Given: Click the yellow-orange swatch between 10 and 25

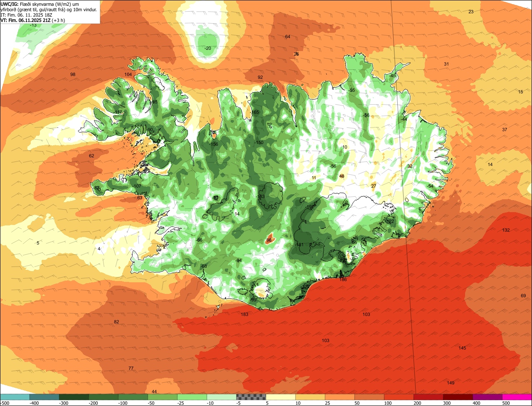Looking at the screenshot, I should click(x=310, y=397).
